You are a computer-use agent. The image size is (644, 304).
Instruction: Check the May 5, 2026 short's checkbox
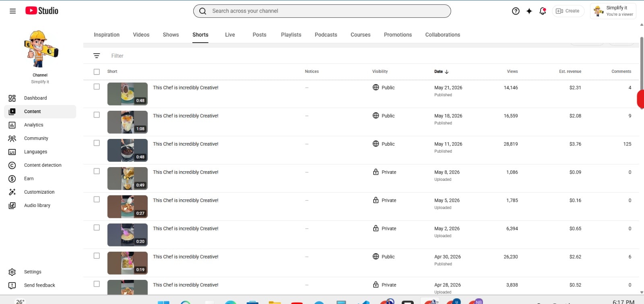pyautogui.click(x=97, y=199)
